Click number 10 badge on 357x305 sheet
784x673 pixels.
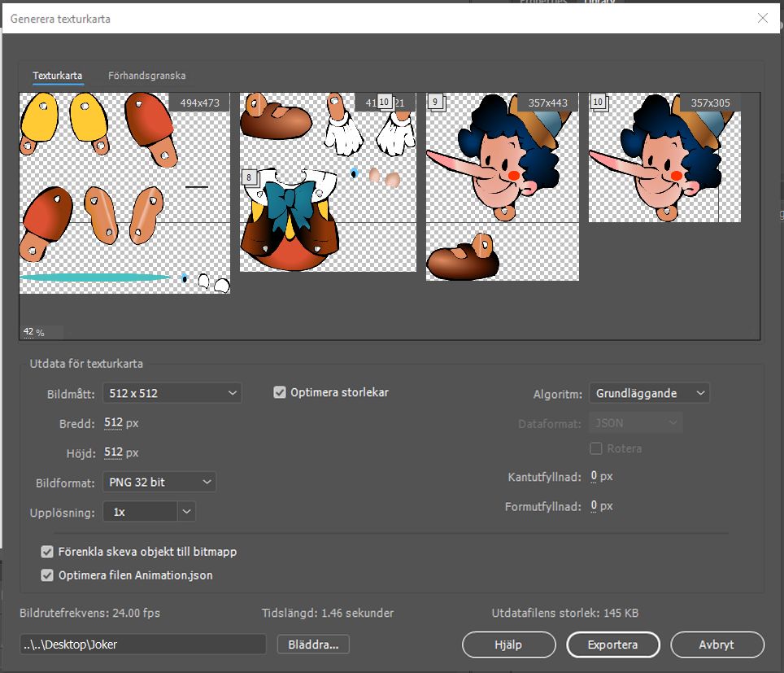pyautogui.click(x=598, y=103)
